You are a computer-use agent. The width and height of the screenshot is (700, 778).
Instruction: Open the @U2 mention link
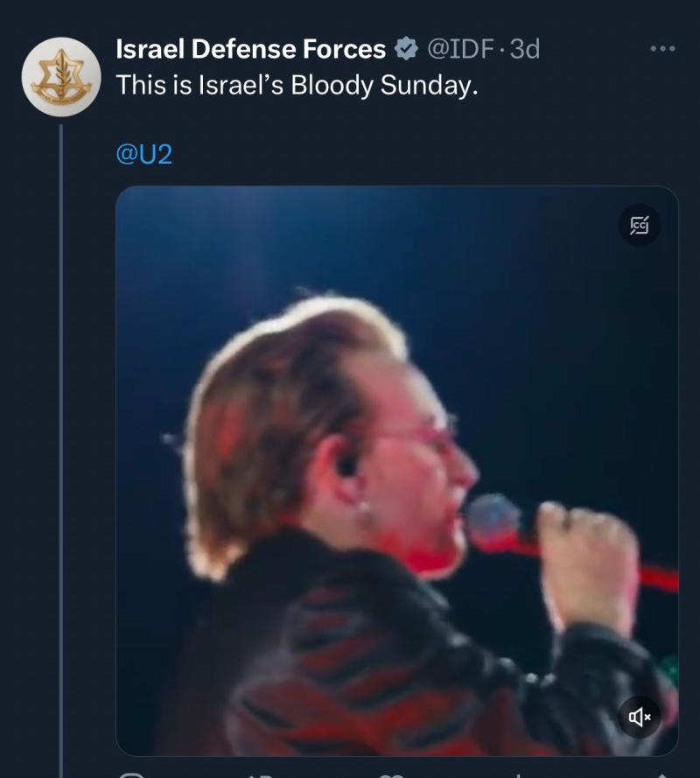144,155
